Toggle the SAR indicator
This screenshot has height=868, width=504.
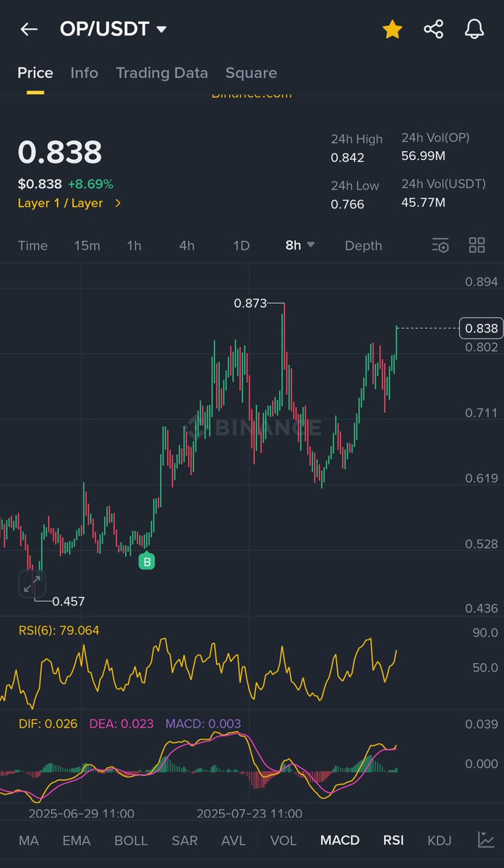(x=184, y=841)
